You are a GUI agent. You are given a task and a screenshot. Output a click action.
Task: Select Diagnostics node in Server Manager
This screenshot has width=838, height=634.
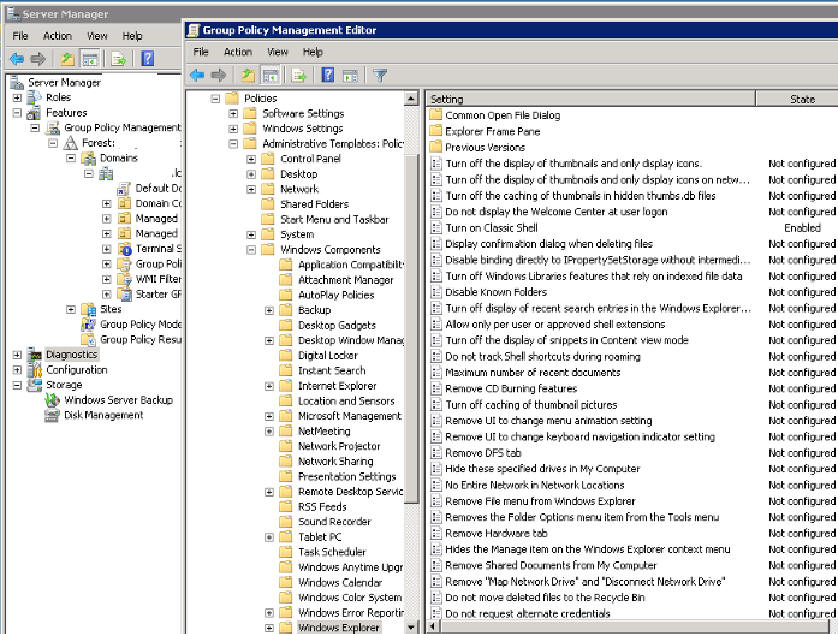coord(71,354)
